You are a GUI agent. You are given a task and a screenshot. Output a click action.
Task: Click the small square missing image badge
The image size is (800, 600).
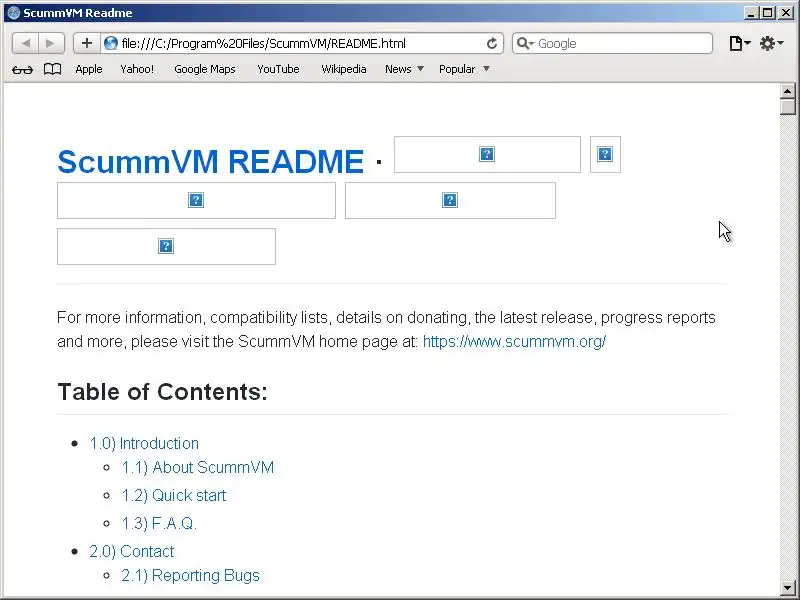(x=605, y=155)
